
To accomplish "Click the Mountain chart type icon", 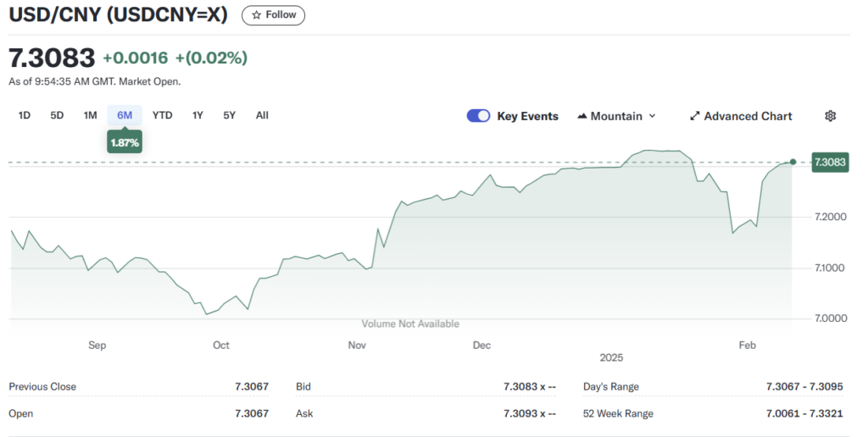I will click(x=582, y=116).
